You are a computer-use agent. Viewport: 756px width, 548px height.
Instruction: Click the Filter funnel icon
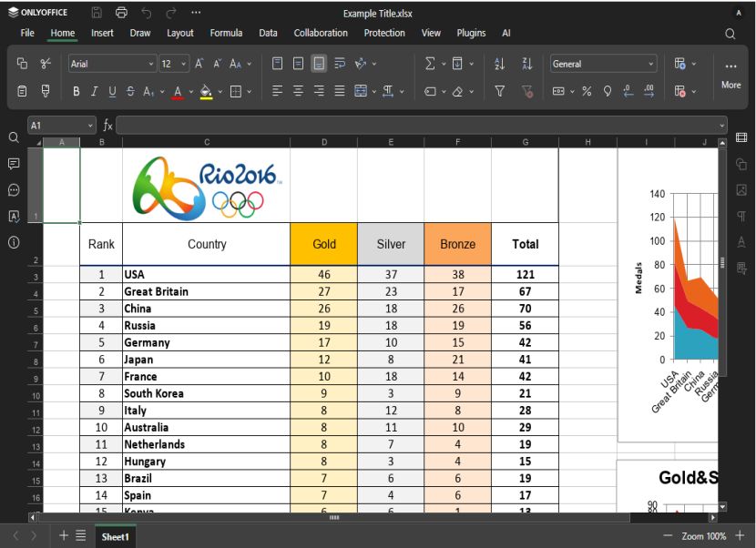click(x=500, y=91)
